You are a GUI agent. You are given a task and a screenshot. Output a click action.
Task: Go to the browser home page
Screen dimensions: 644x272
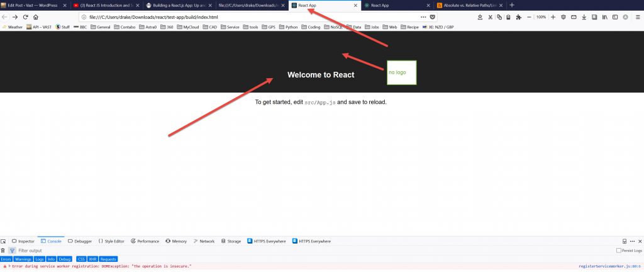[35, 17]
